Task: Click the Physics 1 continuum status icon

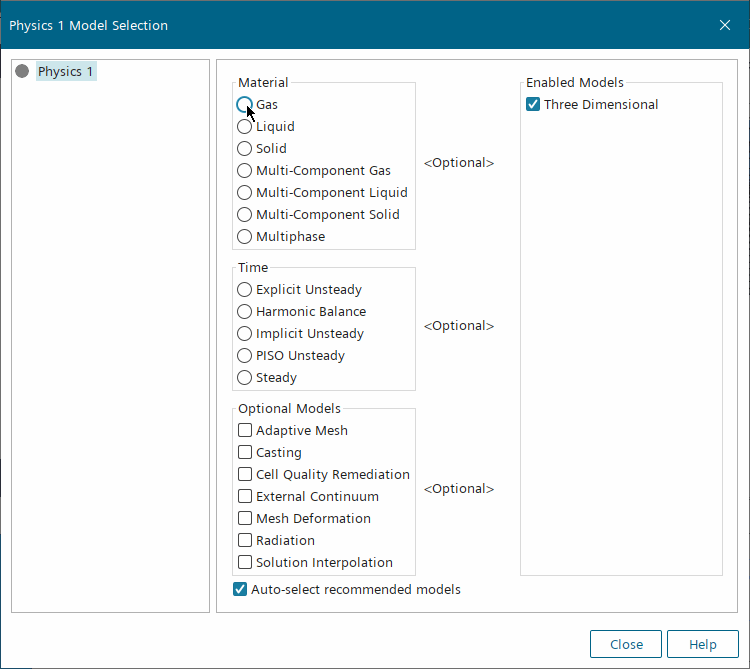Action: (22, 72)
